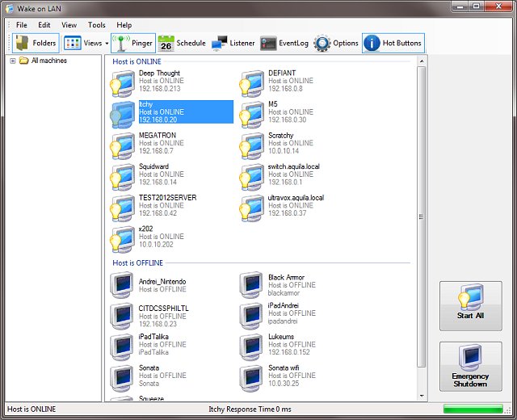Open the Tools menu
The image size is (517, 420).
click(97, 25)
